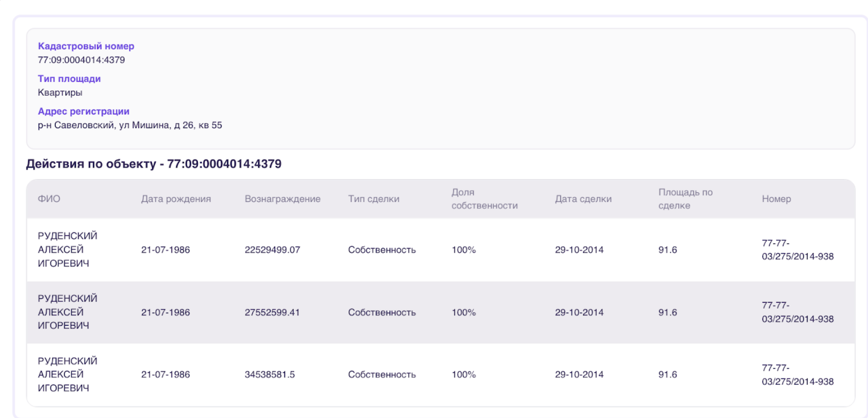Click the Номер column header
Viewport: 868px width, 418px height.
776,199
